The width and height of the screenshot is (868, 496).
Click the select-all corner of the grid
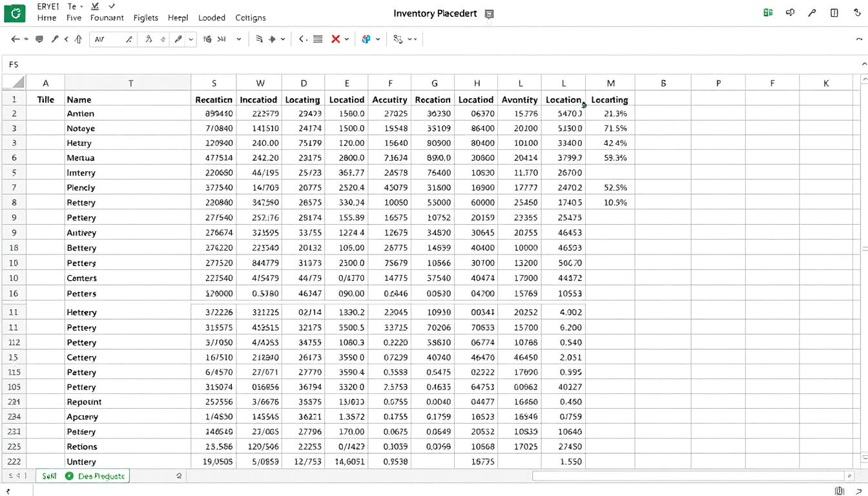click(x=14, y=83)
